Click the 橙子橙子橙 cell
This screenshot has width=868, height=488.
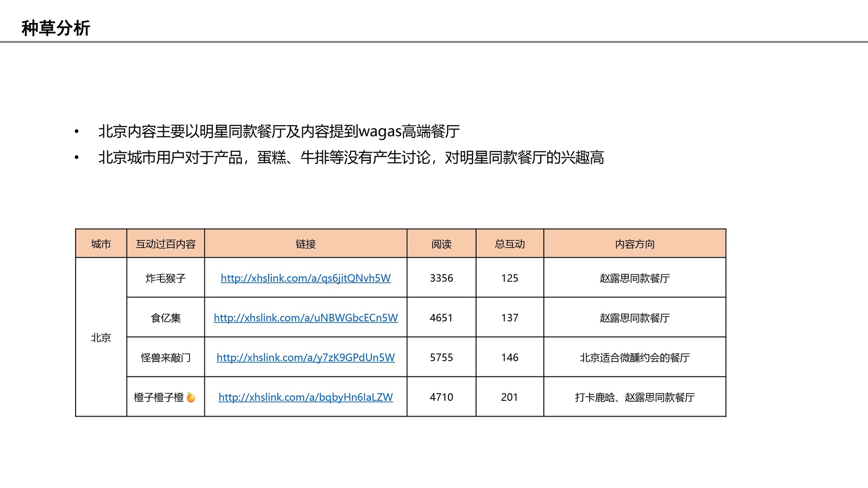tap(165, 397)
